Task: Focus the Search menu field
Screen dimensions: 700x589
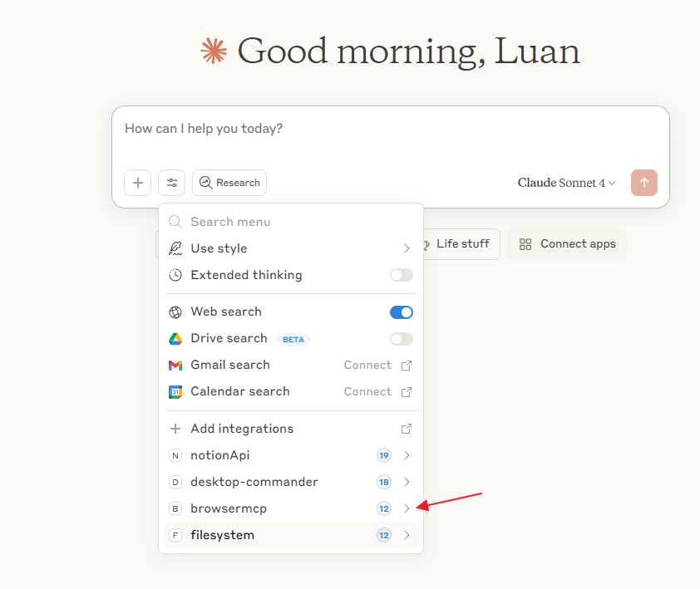Action: coord(291,222)
